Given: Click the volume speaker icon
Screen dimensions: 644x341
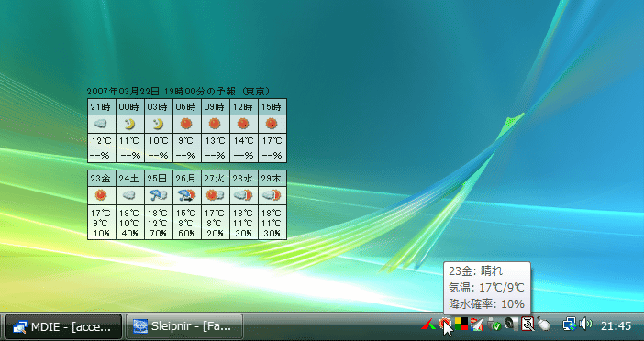Looking at the screenshot, I should pos(585,324).
